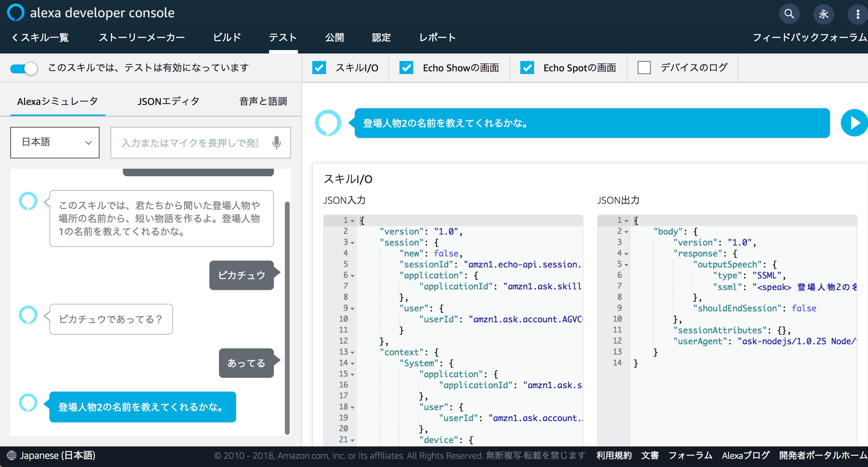Collapse the "response" block in JSON output

coord(626,254)
